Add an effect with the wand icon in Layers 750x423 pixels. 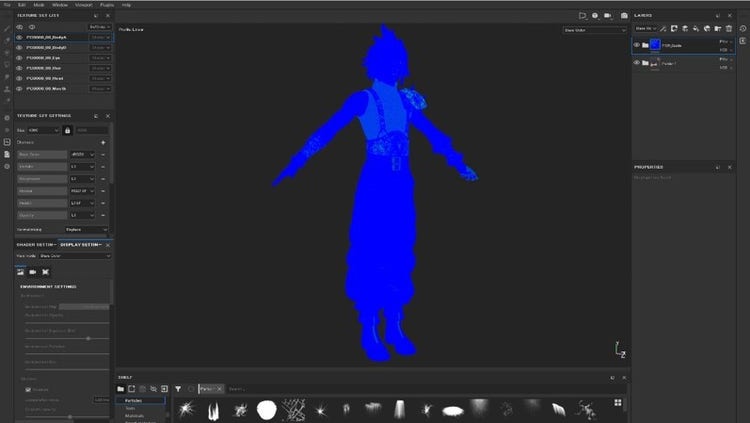663,29
